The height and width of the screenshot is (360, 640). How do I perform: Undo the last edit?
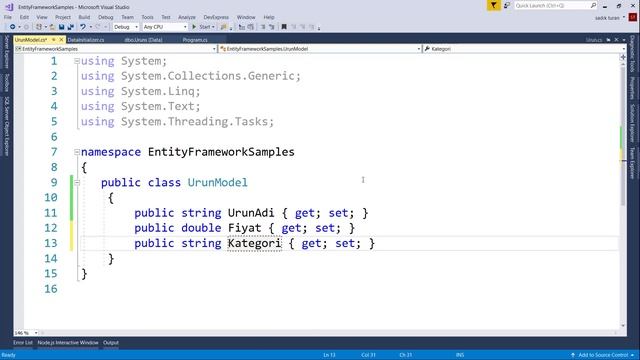[83, 27]
